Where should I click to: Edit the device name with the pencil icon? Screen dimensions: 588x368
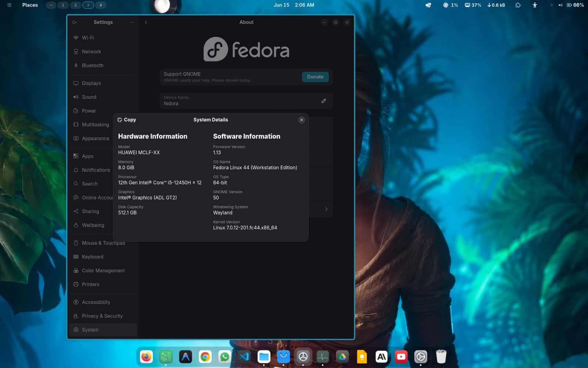click(x=324, y=101)
